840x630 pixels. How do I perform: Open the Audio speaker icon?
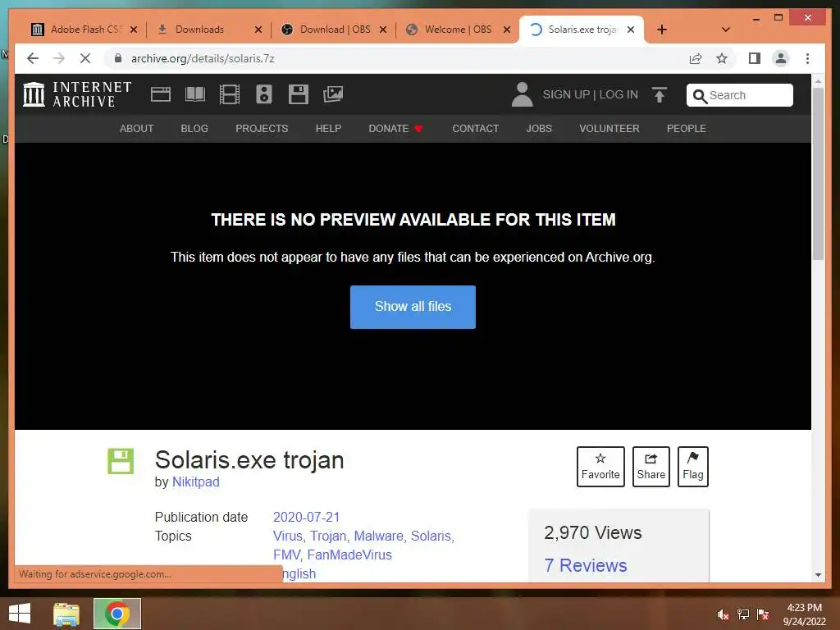click(x=263, y=94)
